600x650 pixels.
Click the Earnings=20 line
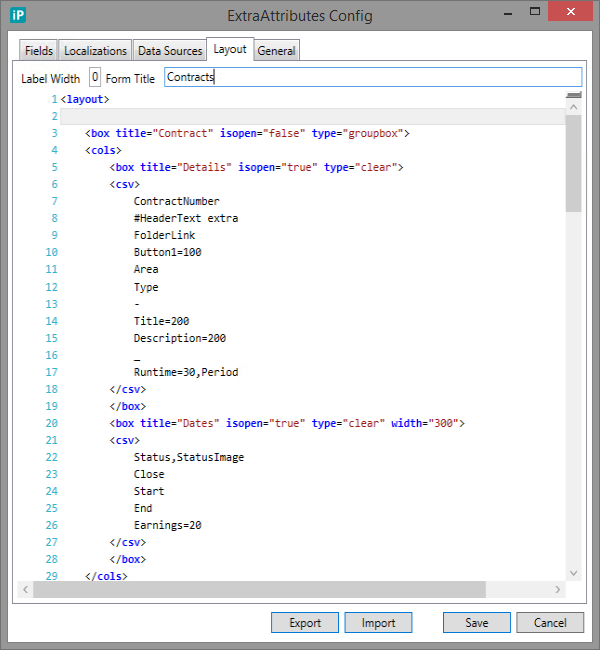(x=168, y=526)
